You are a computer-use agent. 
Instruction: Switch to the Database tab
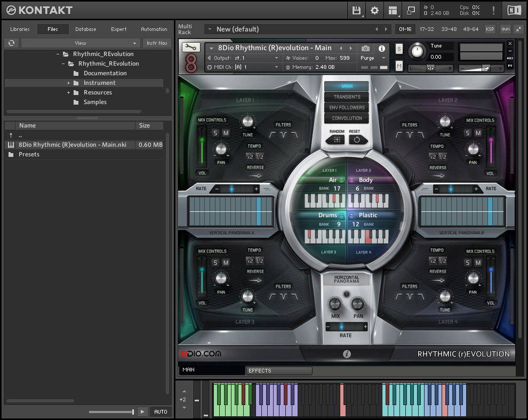[x=85, y=29]
